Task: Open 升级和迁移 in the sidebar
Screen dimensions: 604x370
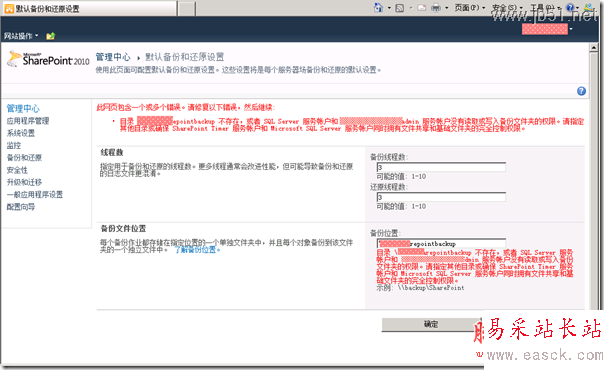Action: 24,182
